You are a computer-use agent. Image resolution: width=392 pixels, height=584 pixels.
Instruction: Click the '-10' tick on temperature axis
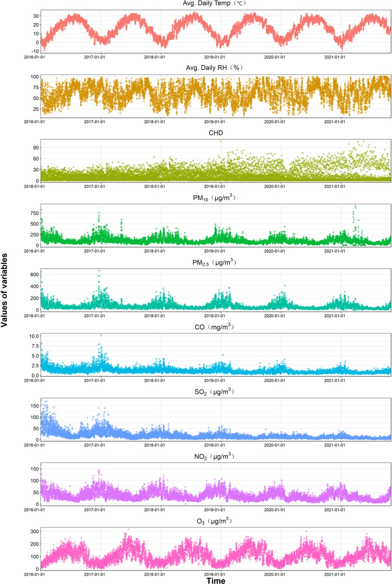click(35, 51)
